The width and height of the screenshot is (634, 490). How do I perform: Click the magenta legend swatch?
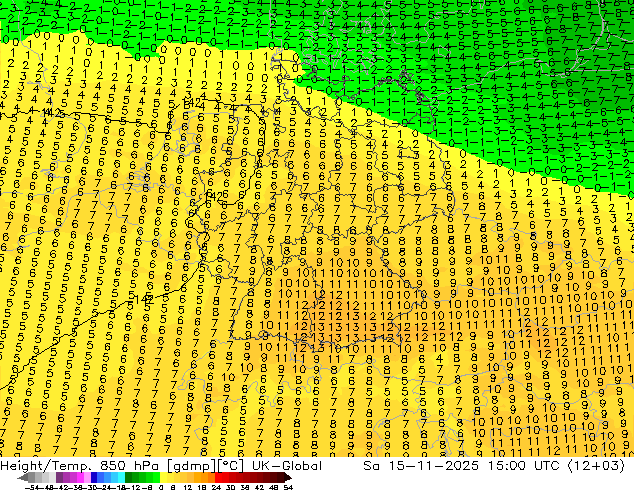point(80,478)
